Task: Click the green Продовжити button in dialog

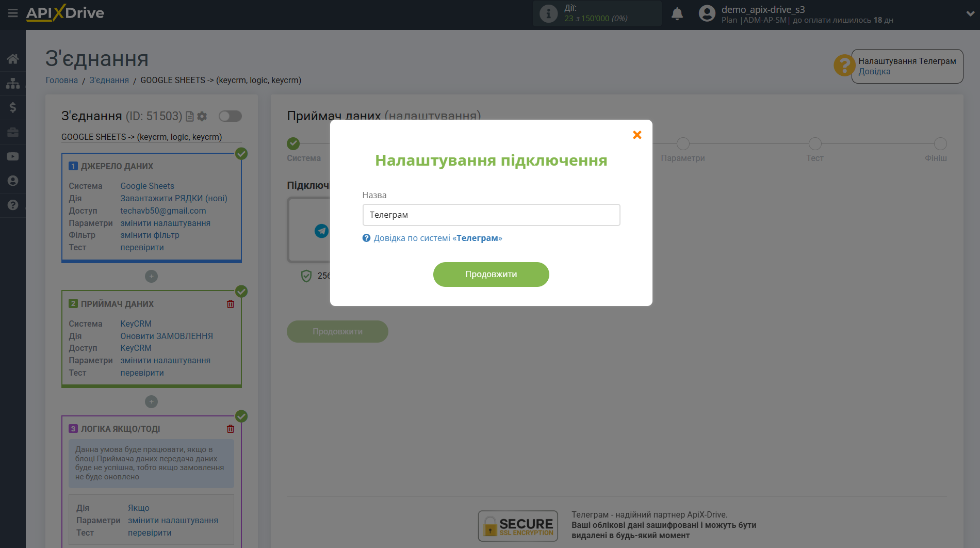Action: (x=491, y=275)
